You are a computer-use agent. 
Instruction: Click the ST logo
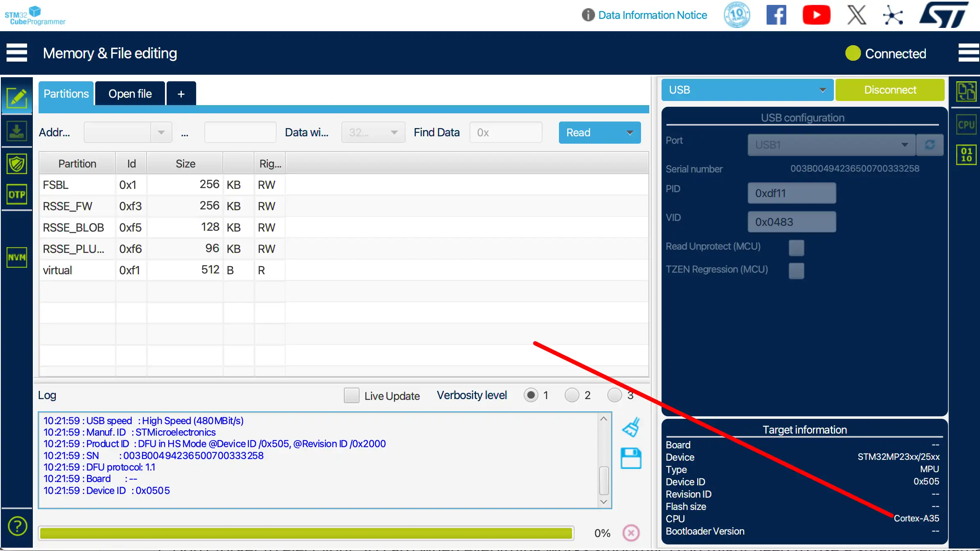coord(943,15)
